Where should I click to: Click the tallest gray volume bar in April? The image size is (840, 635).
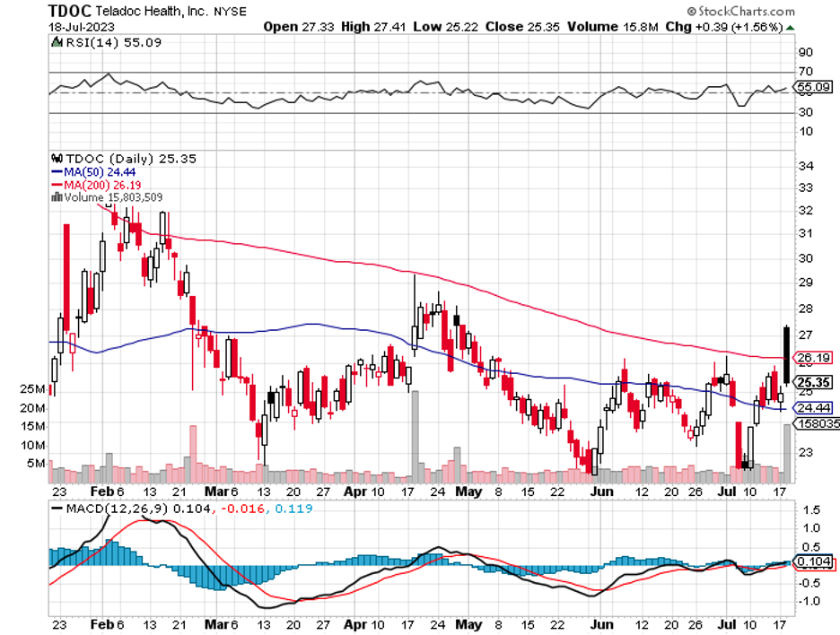point(415,431)
